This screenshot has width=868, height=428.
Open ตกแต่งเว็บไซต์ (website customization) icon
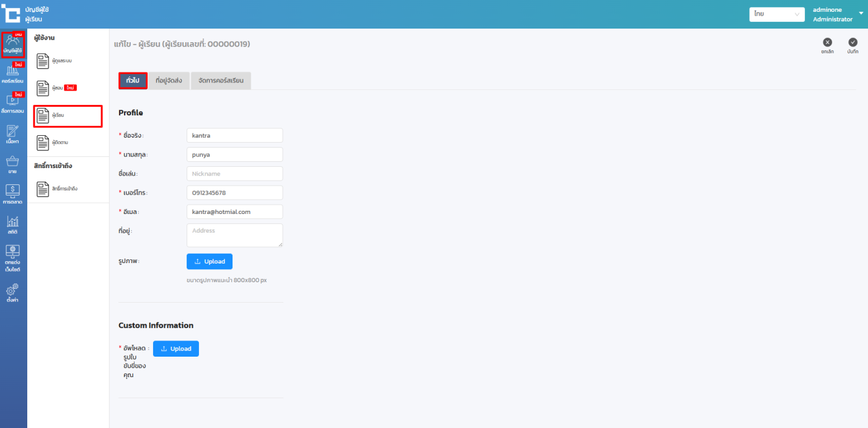pos(12,258)
